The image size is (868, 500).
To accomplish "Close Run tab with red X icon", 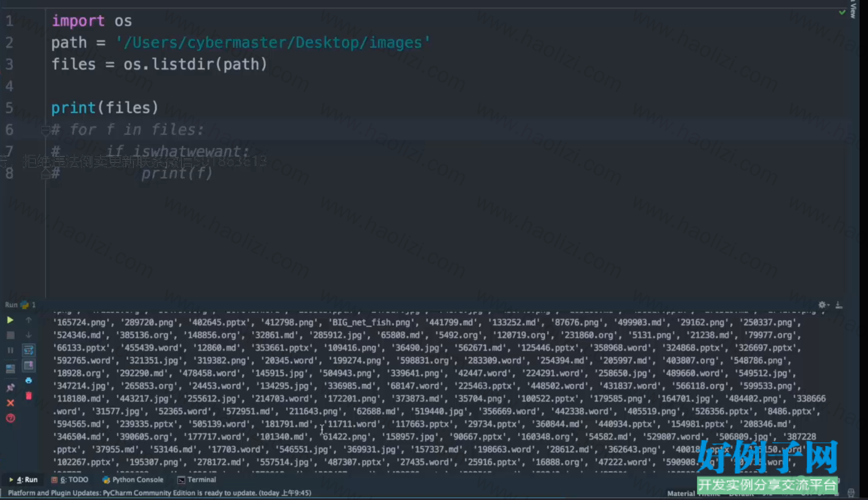I will pos(10,403).
